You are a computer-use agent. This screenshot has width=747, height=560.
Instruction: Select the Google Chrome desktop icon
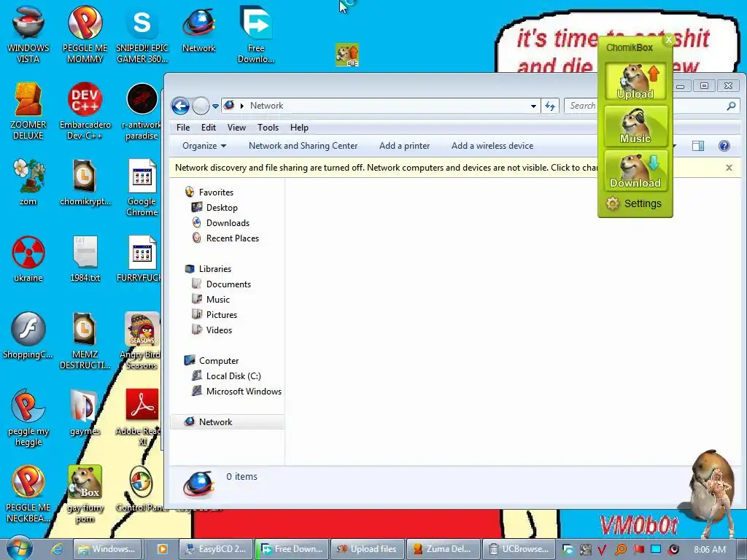click(142, 187)
